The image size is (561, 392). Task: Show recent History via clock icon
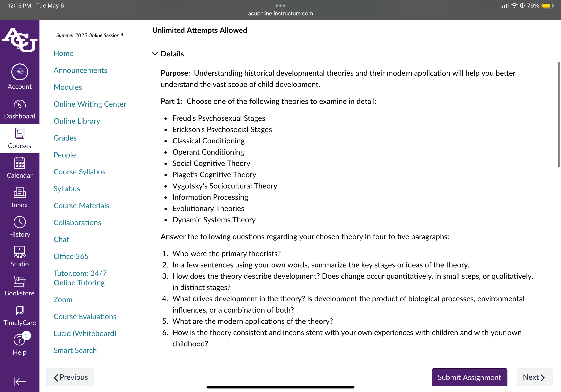point(19,222)
